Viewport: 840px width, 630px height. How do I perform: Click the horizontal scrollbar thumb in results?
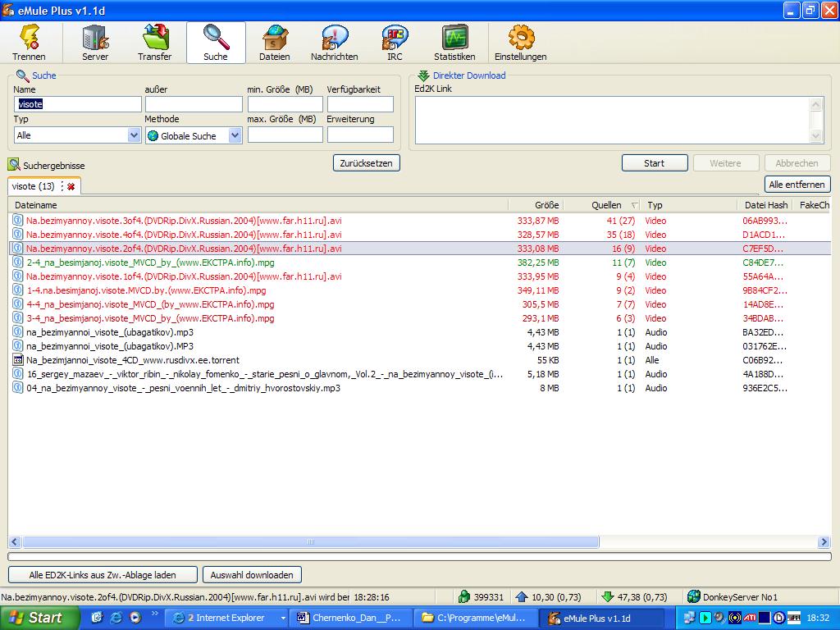(x=311, y=541)
